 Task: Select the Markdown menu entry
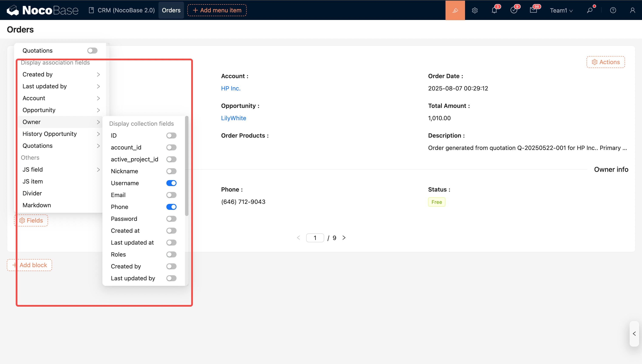click(37, 205)
